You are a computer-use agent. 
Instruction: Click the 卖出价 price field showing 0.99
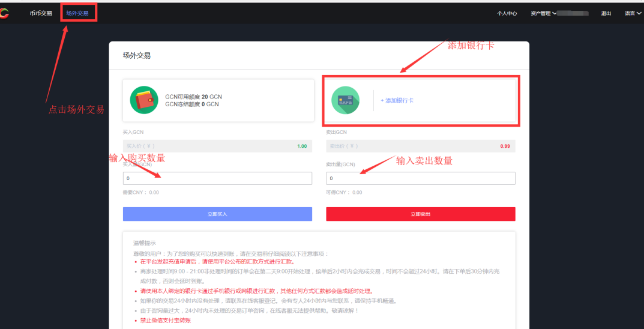[420, 146]
